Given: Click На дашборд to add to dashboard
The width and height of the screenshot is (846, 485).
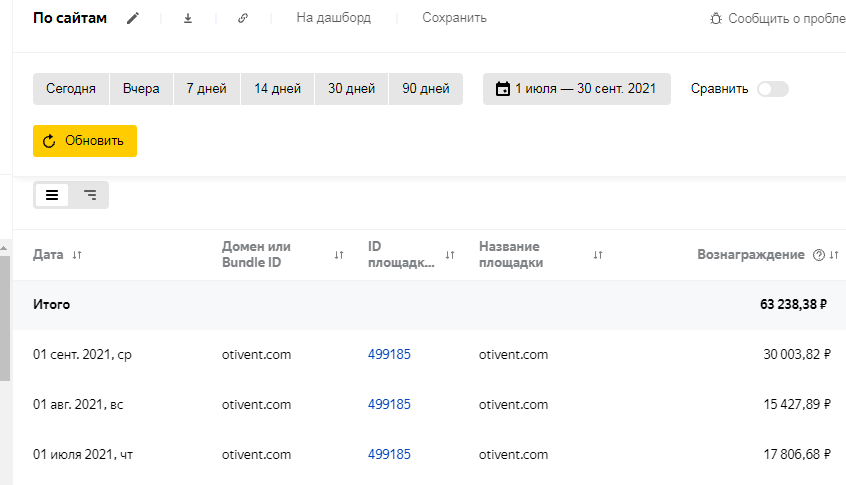Looking at the screenshot, I should (333, 18).
